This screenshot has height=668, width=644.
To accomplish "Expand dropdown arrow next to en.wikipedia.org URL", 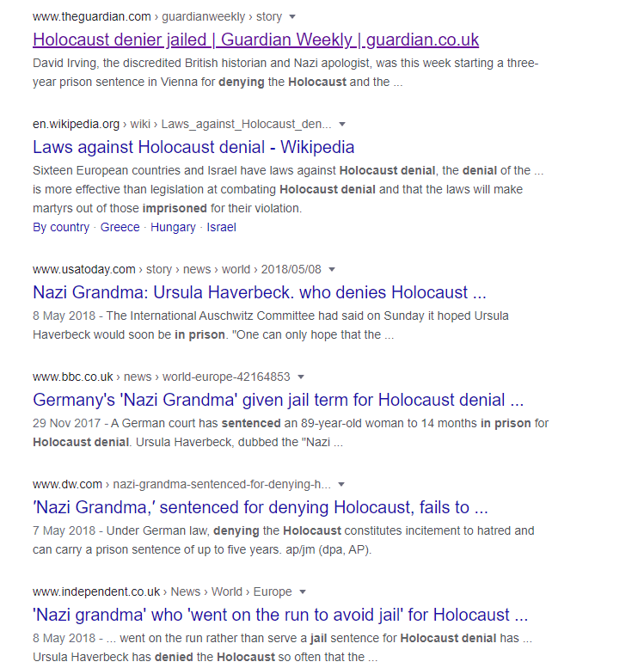I will (342, 125).
